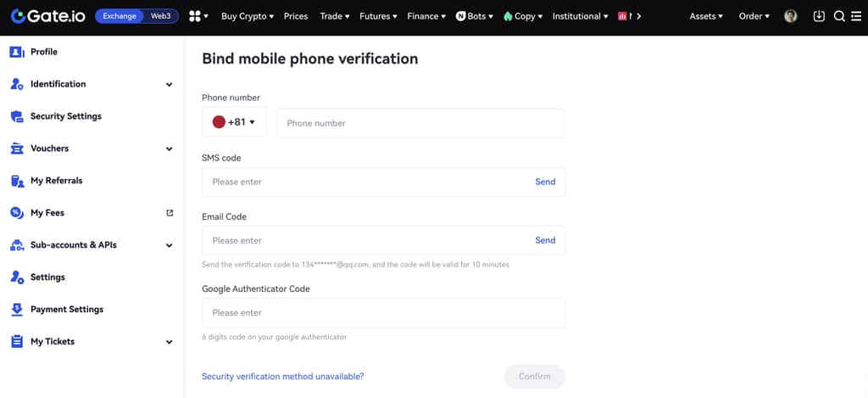The image size is (868, 398).
Task: Expand the Identification sidebar section
Action: pyautogui.click(x=169, y=84)
